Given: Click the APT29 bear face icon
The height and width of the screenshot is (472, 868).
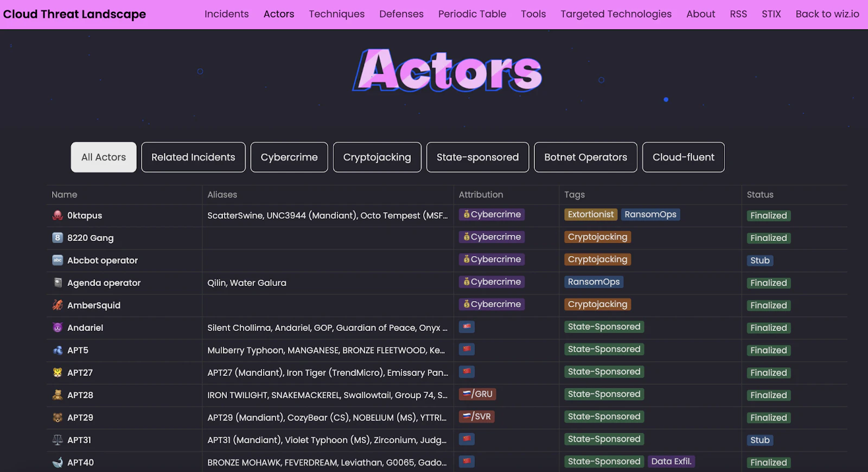Looking at the screenshot, I should coord(58,418).
